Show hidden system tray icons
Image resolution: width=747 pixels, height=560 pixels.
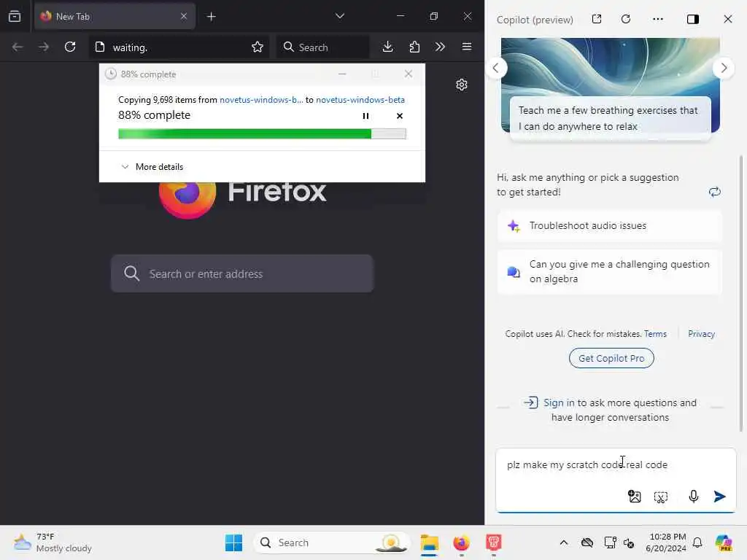564,542
